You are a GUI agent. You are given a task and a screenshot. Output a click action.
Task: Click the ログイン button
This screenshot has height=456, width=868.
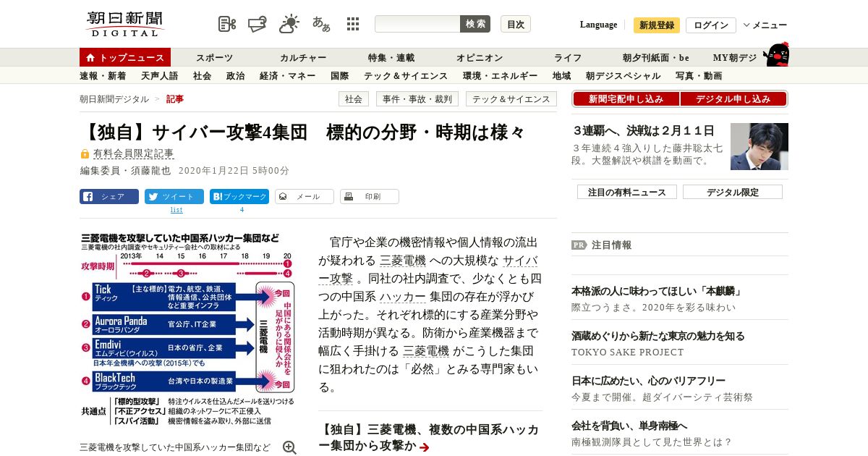click(711, 25)
